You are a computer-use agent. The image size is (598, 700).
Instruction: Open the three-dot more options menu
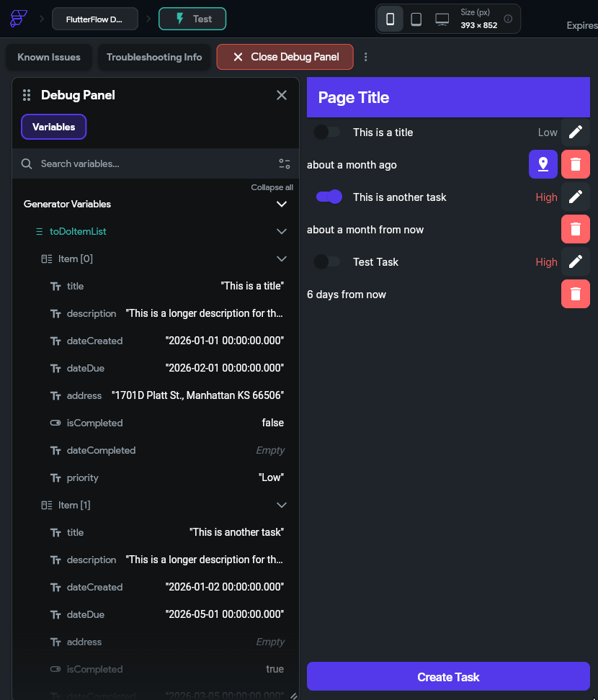(365, 57)
